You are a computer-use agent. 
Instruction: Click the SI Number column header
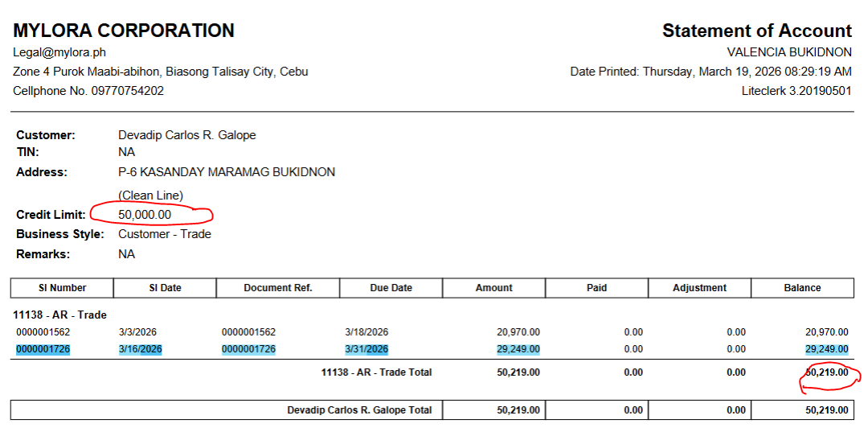(x=62, y=288)
